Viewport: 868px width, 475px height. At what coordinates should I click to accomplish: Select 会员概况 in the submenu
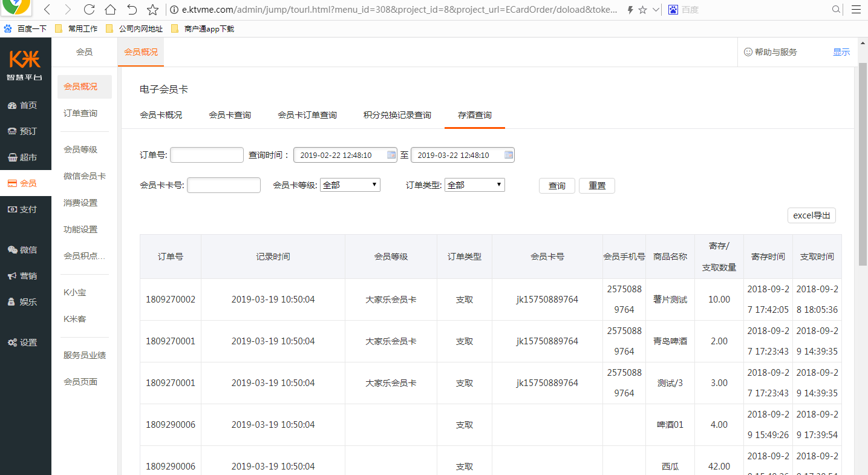pos(85,87)
